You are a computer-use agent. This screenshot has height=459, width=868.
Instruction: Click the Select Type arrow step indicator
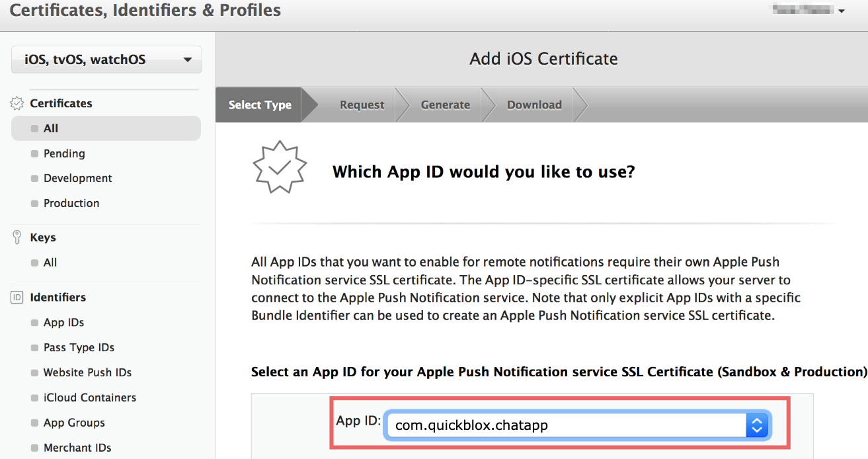pyautogui.click(x=260, y=104)
